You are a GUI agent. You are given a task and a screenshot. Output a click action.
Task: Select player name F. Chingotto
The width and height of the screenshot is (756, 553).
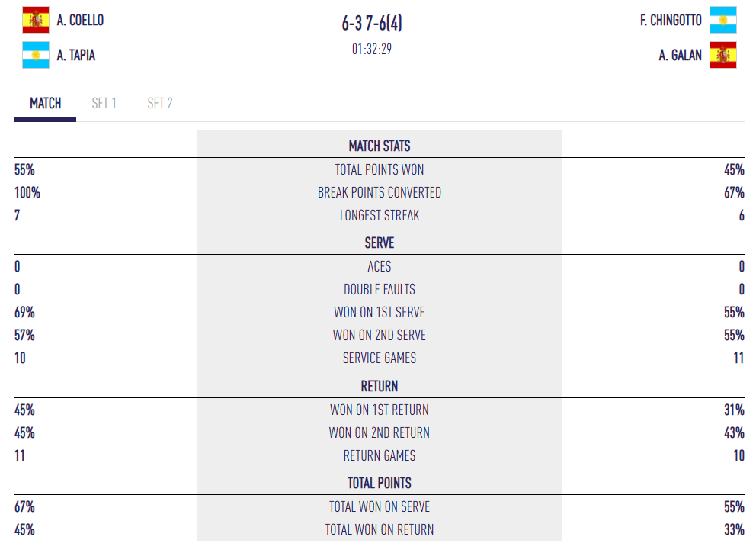pyautogui.click(x=671, y=21)
